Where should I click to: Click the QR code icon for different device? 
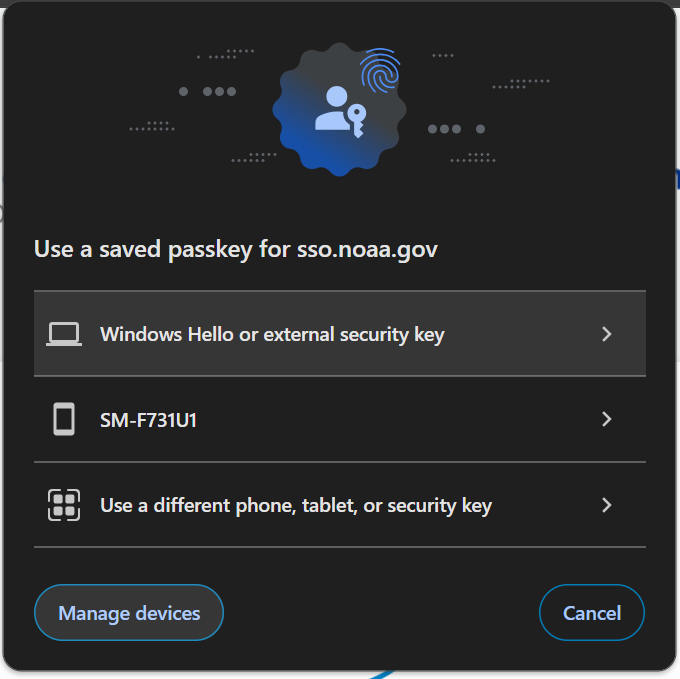click(64, 505)
